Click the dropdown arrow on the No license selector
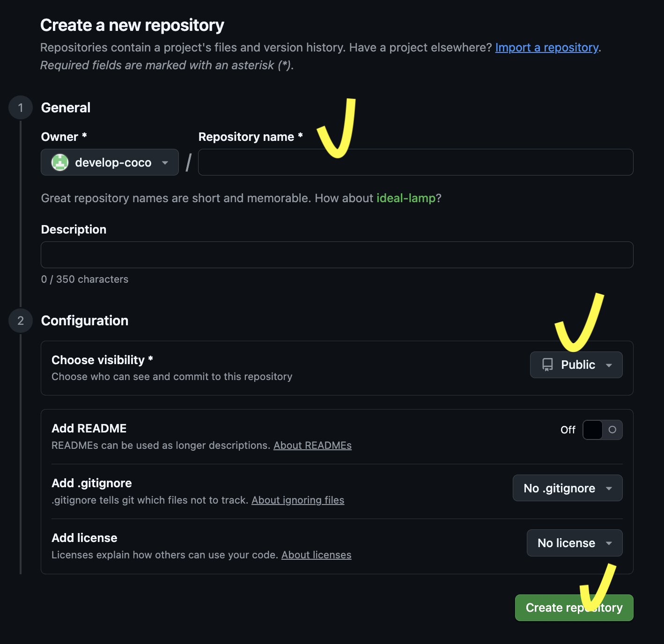Viewport: 664px width, 644px height. (609, 543)
